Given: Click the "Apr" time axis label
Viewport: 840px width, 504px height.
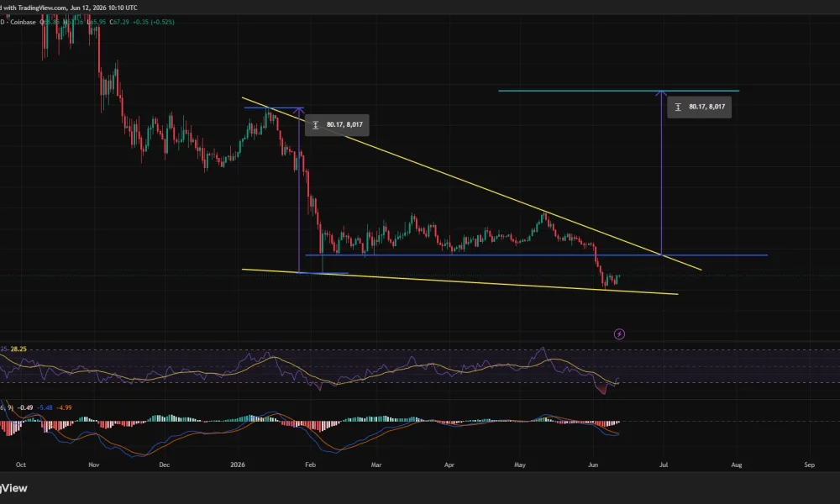Looking at the screenshot, I should coord(449,465).
